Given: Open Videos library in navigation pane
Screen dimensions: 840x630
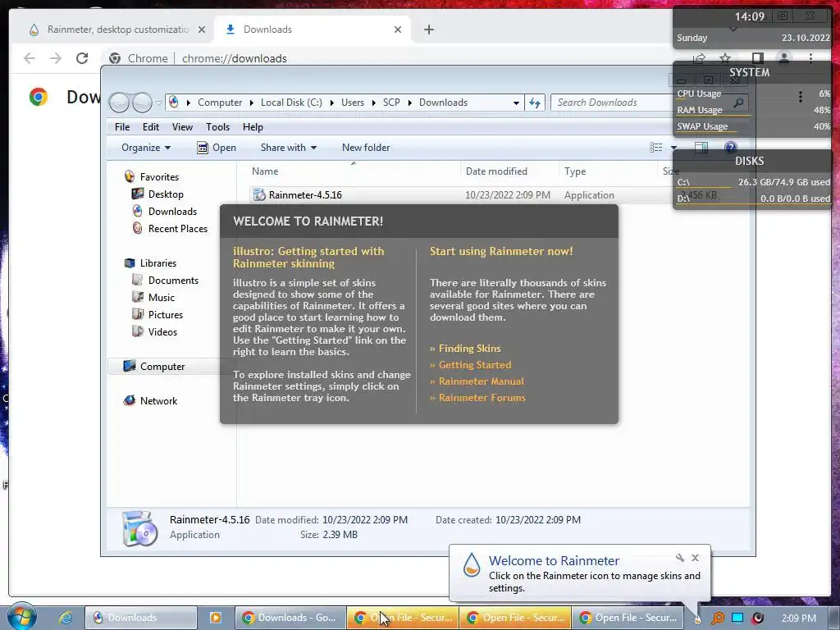Looking at the screenshot, I should (162, 331).
